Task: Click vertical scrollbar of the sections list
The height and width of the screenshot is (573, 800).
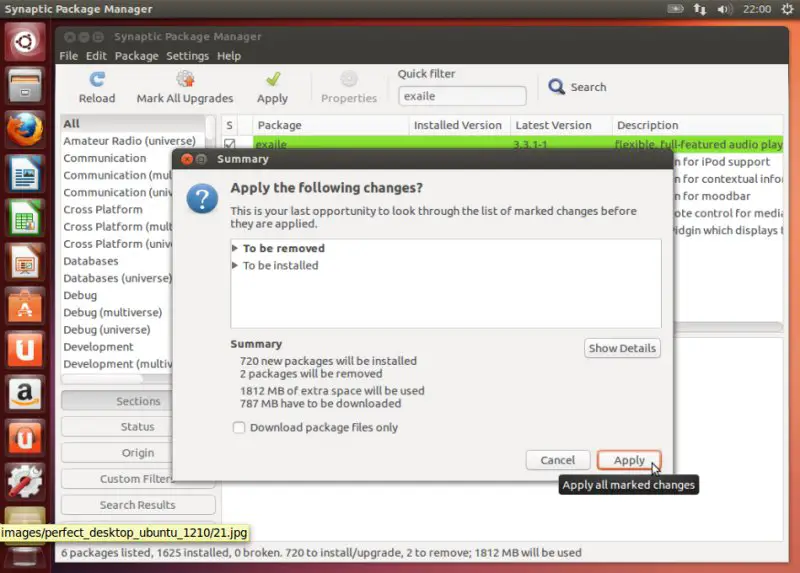Action: 210,131
